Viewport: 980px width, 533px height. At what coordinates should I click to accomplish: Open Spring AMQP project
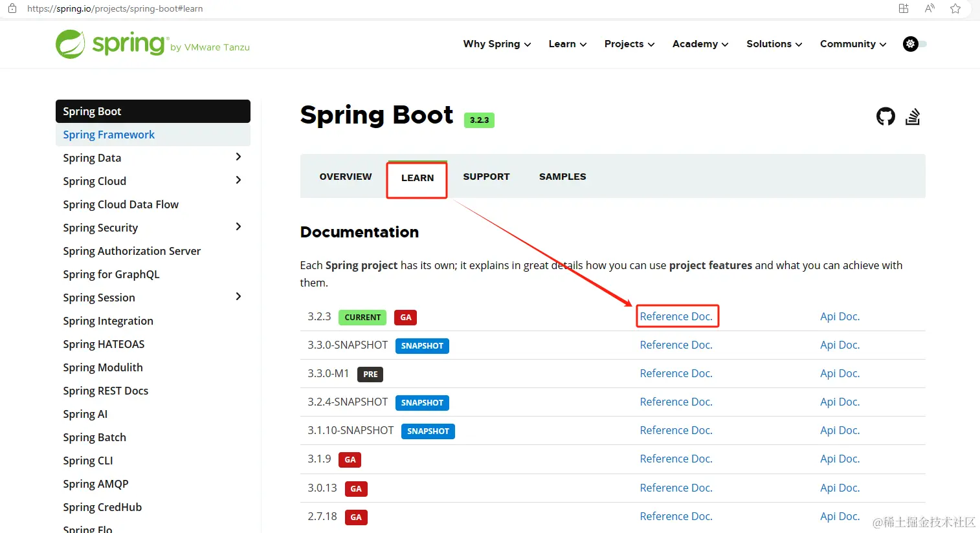click(x=96, y=484)
